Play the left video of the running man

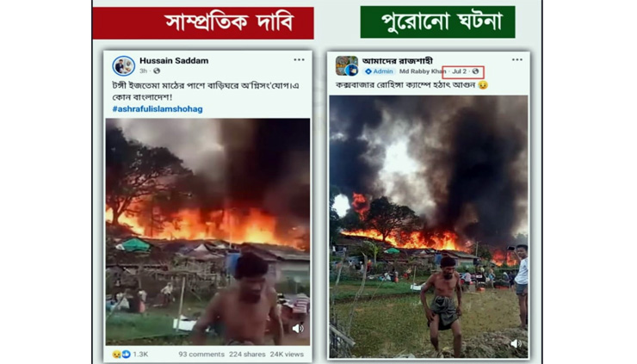pos(207,231)
